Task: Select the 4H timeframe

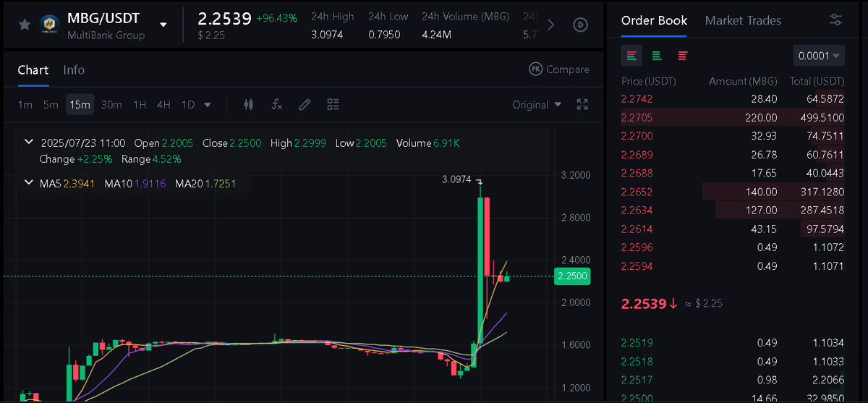Action: pyautogui.click(x=163, y=105)
